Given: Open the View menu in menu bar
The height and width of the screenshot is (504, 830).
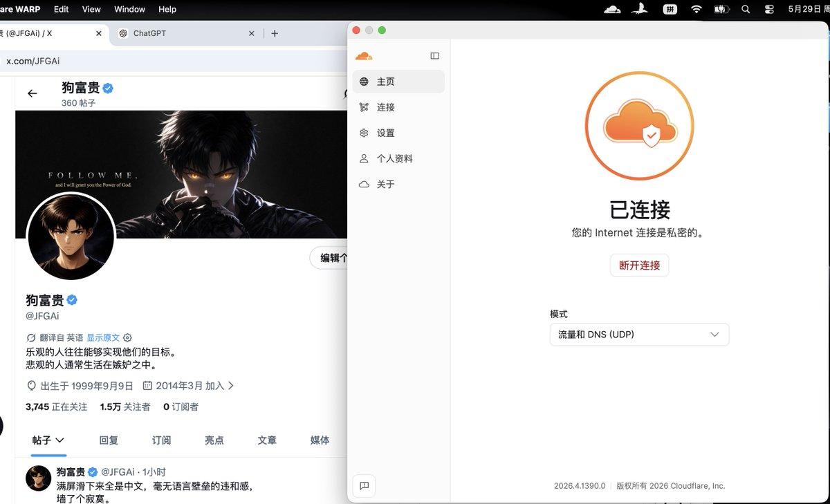Looking at the screenshot, I should tap(91, 9).
